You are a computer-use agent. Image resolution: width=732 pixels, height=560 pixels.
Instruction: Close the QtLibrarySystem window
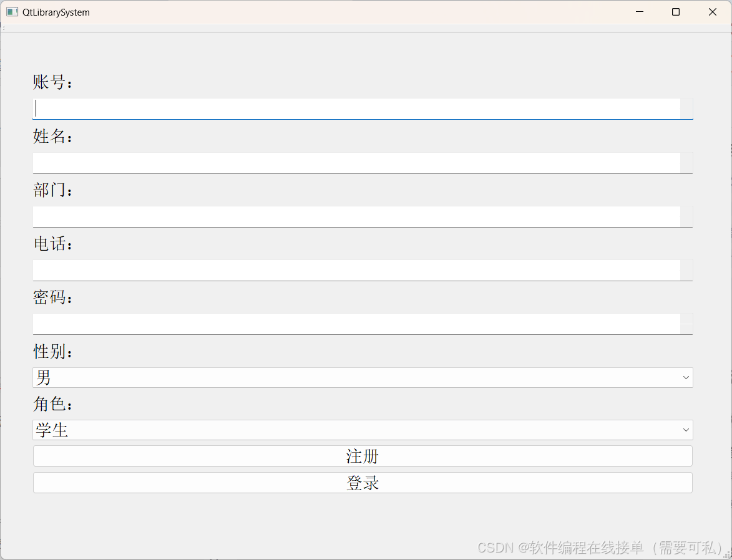pos(713,12)
